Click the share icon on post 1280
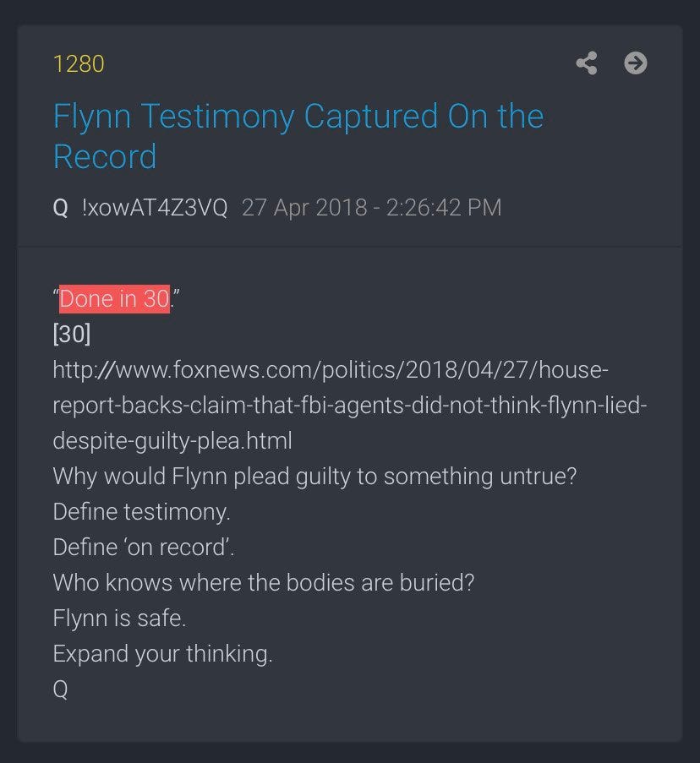700x763 pixels. point(587,63)
